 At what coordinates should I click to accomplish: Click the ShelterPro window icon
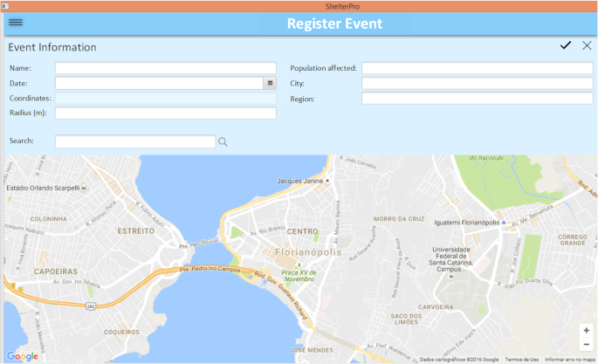(5, 6)
